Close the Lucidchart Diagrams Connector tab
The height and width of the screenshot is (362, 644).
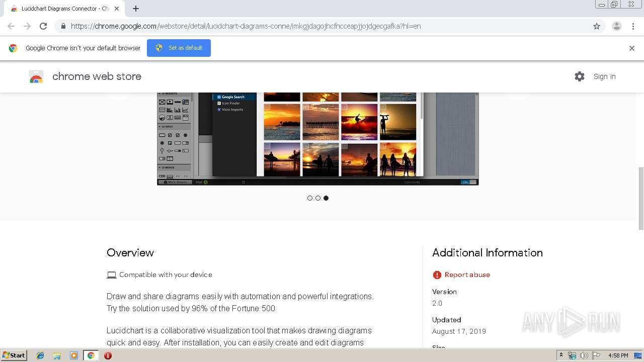click(x=117, y=9)
